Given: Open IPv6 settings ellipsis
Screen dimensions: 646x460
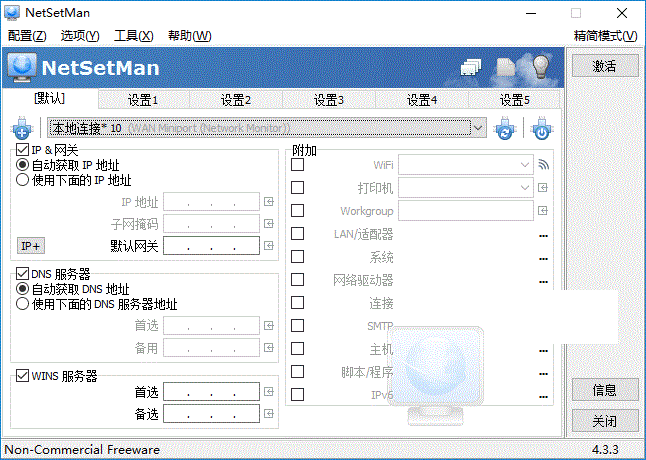Looking at the screenshot, I should coord(543,397).
